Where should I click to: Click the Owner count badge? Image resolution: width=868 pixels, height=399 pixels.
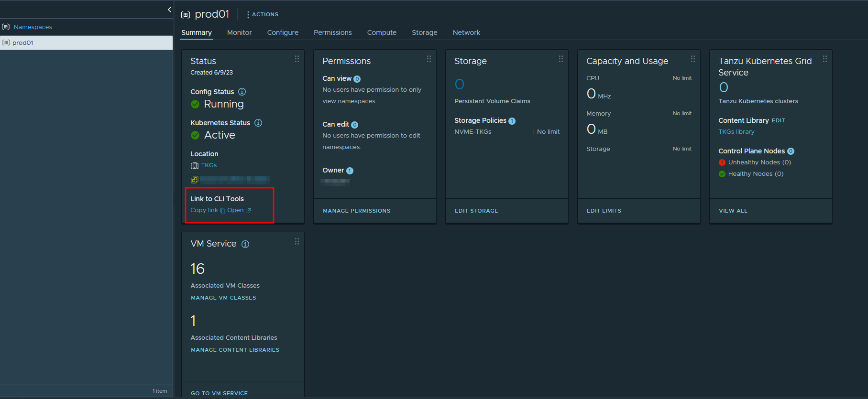[x=350, y=171]
